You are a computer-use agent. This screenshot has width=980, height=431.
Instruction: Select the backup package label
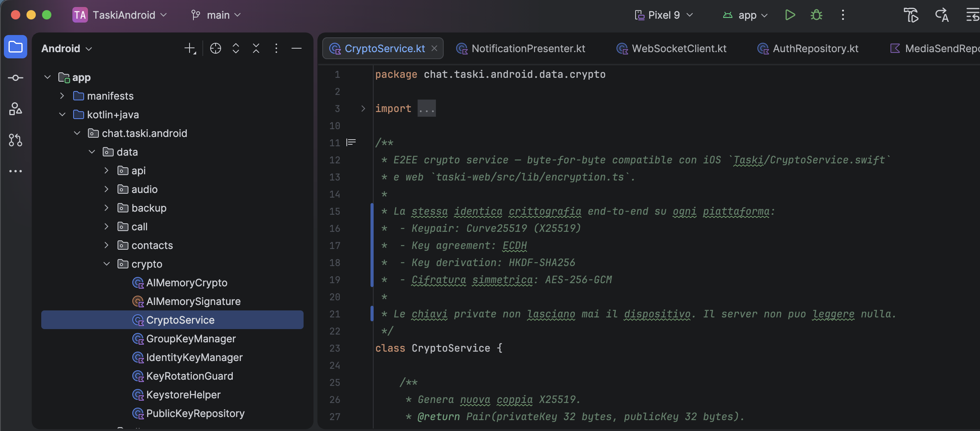point(149,208)
